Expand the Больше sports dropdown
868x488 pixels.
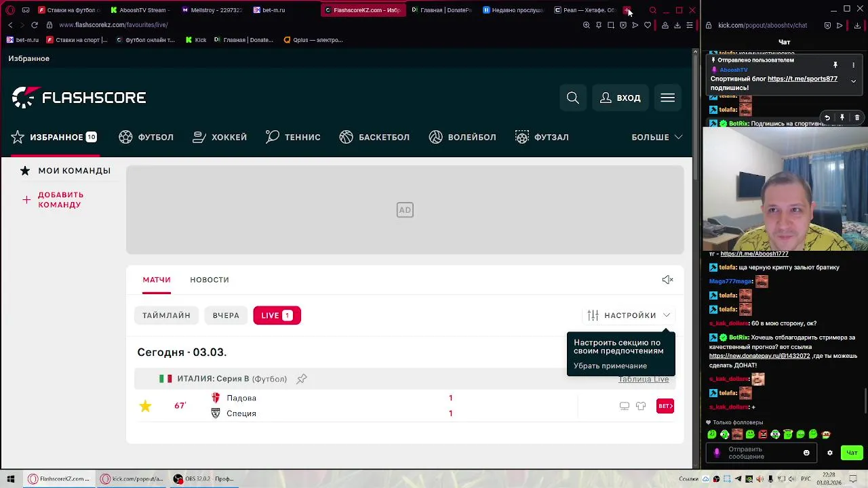657,137
